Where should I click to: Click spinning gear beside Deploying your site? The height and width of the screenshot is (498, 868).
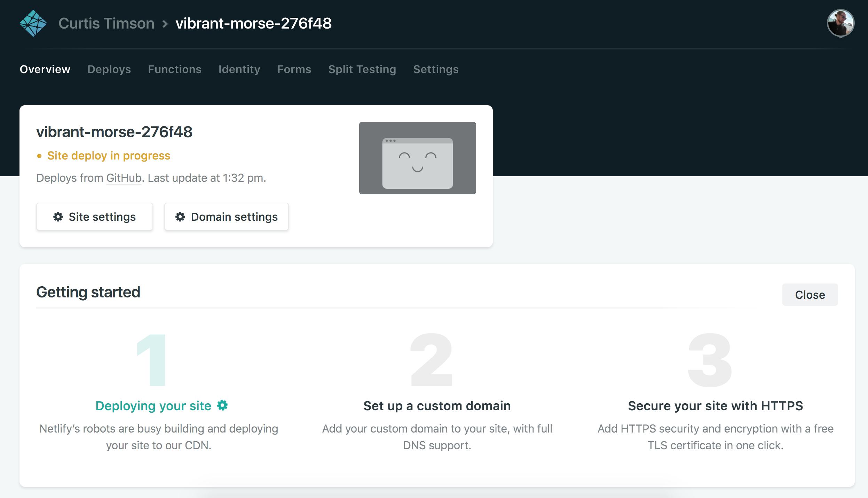(x=222, y=405)
